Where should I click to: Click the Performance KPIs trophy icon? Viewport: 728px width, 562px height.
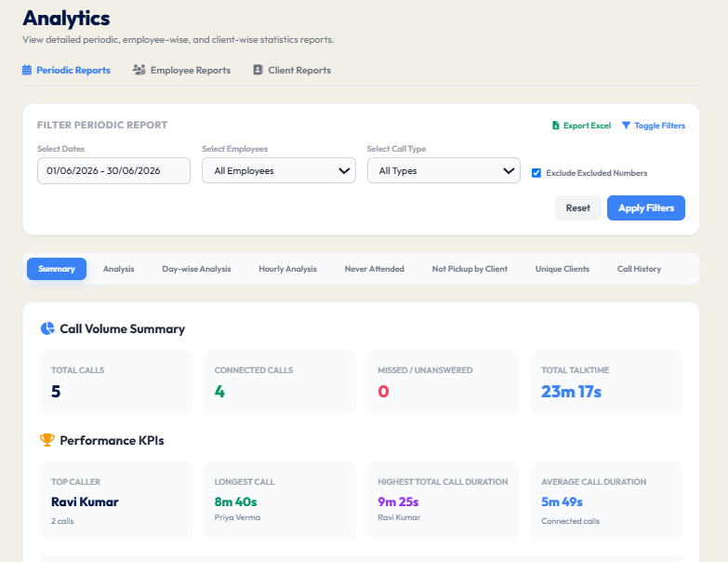click(x=46, y=440)
